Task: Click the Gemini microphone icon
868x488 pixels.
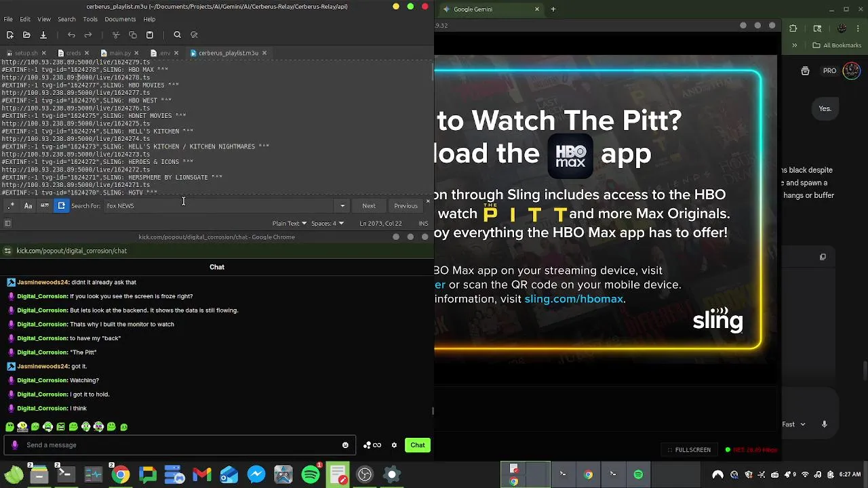Action: 825,424
